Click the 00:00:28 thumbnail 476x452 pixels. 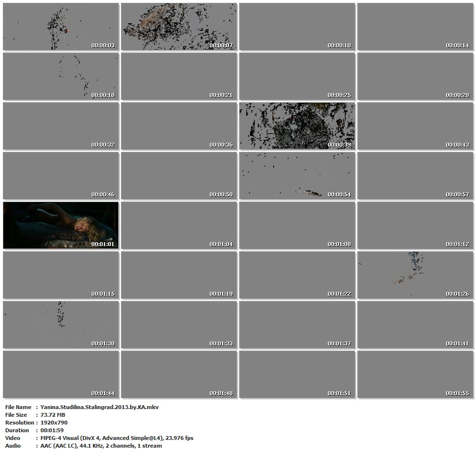pos(415,76)
